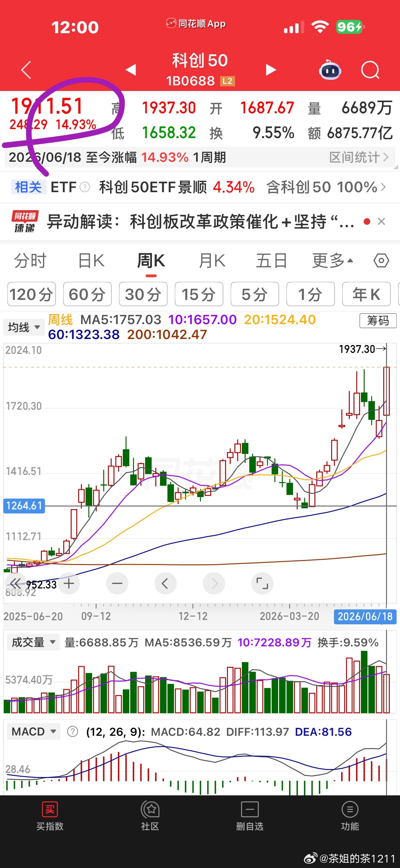The width and height of the screenshot is (400, 868).
Task: Switch to previous index with left triangle
Action: [131, 70]
